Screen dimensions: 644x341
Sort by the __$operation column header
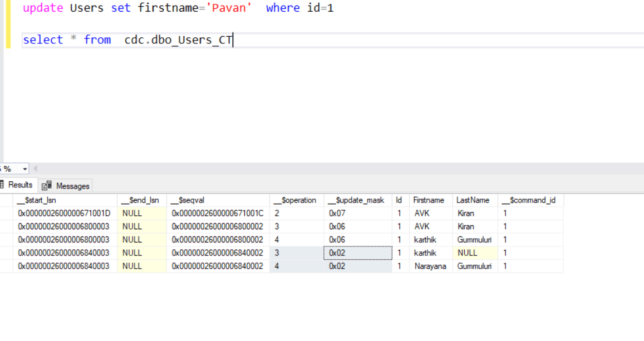point(296,200)
